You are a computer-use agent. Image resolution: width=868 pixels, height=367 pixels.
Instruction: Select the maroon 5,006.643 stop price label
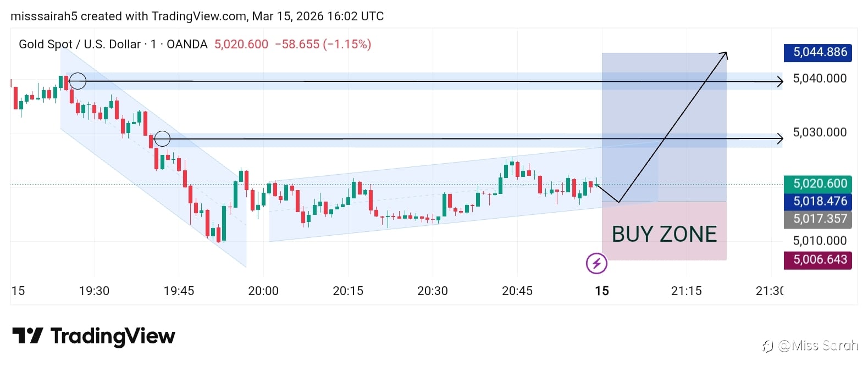click(x=817, y=259)
